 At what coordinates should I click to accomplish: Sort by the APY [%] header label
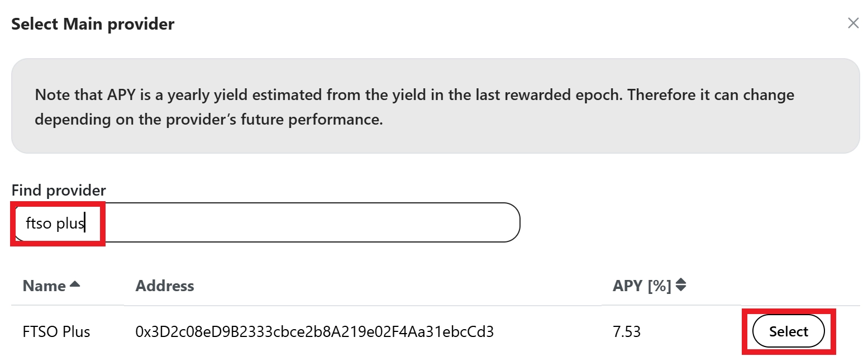click(641, 286)
